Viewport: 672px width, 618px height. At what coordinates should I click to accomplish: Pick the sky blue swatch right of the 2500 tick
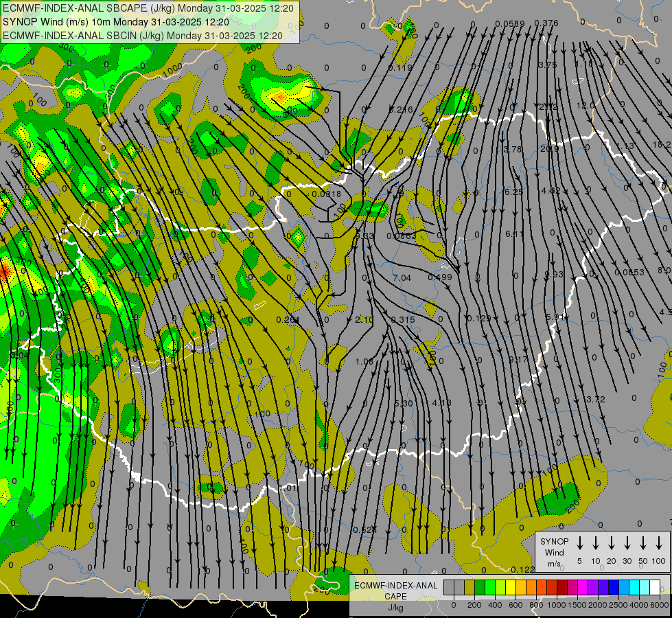[x=625, y=587]
